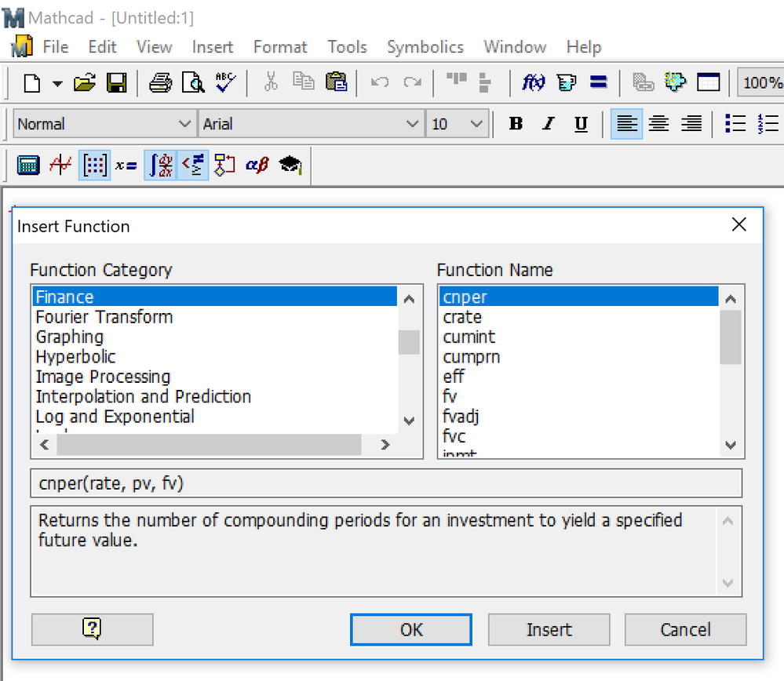Screen dimensions: 784x681
Task: Click the Insert button in dialog
Action: (549, 629)
